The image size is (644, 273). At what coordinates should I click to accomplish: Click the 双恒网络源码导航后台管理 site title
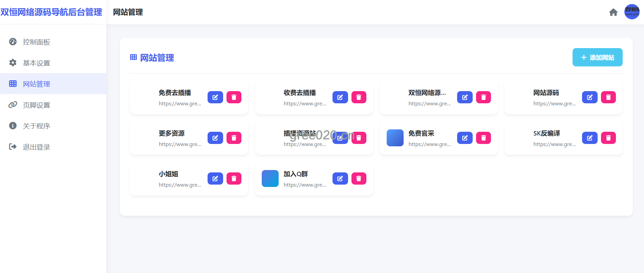click(x=51, y=12)
